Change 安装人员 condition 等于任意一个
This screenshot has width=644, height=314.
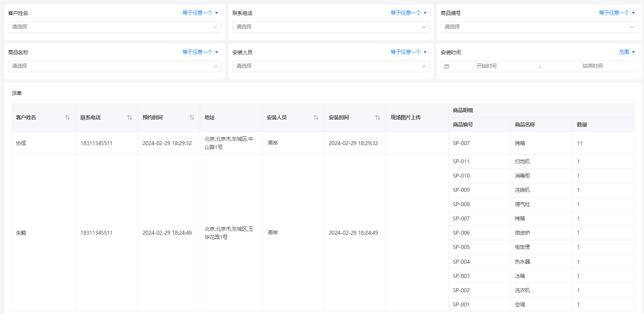pyautogui.click(x=409, y=52)
